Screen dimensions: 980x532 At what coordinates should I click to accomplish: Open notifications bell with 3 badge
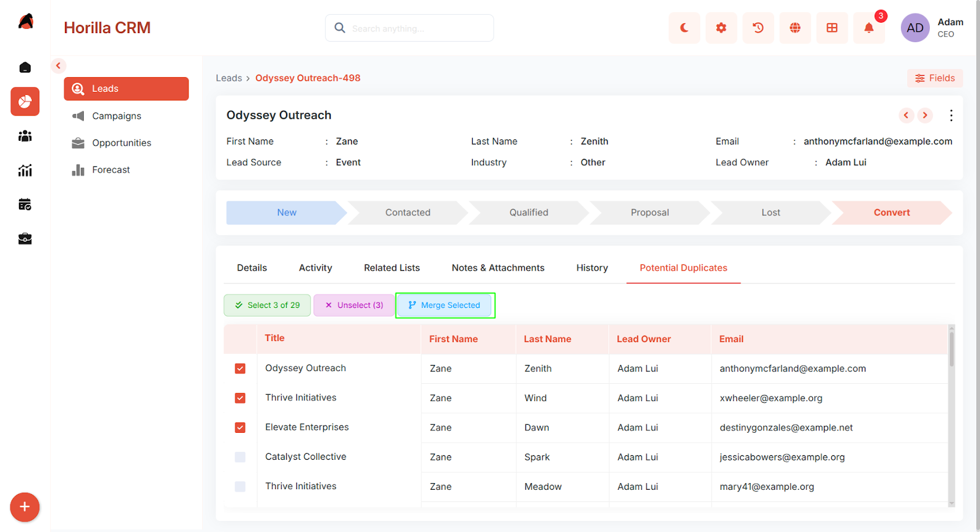(869, 28)
